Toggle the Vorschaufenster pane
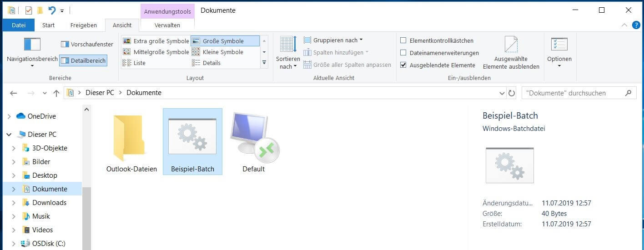 pos(87,44)
